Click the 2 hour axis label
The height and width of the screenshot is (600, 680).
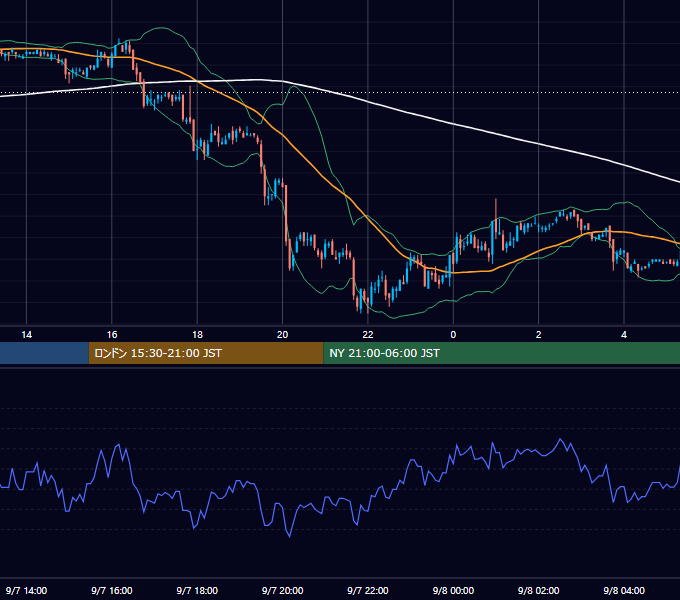tap(539, 335)
